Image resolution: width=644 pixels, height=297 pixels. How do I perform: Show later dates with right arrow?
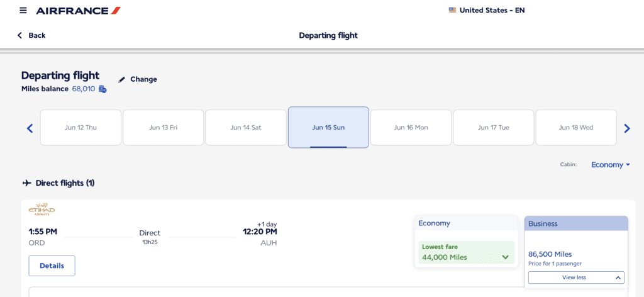click(x=626, y=128)
